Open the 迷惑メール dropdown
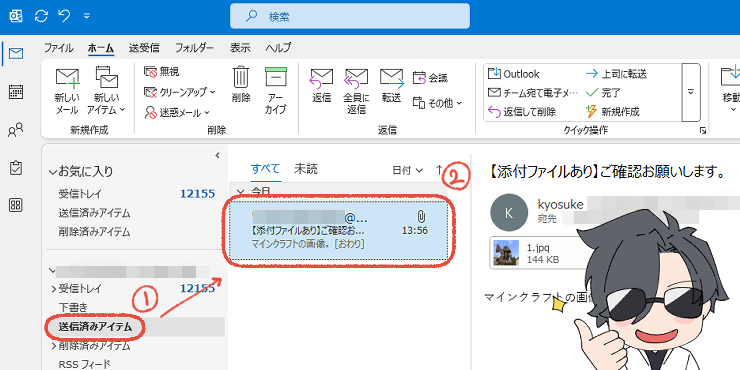This screenshot has width=740, height=370. coord(177,112)
